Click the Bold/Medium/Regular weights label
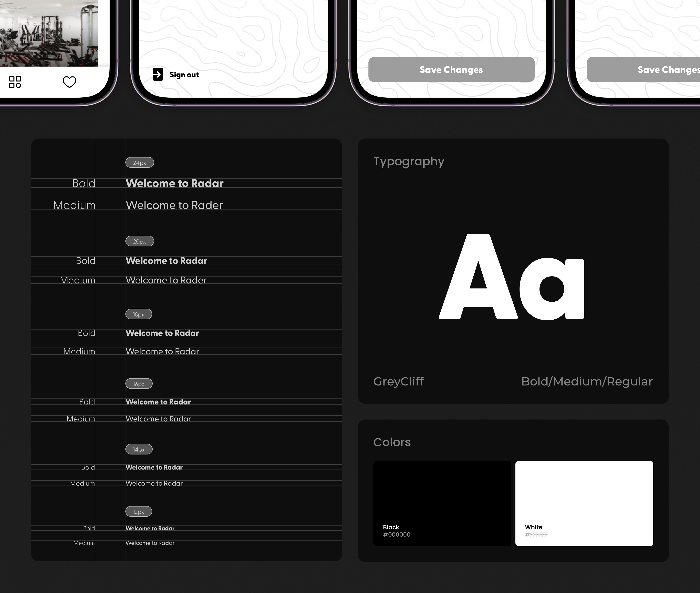 pos(587,382)
